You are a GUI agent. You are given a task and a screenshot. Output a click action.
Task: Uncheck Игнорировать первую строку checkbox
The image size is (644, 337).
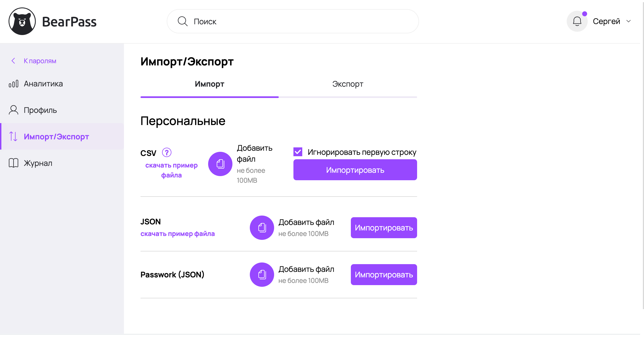298,152
